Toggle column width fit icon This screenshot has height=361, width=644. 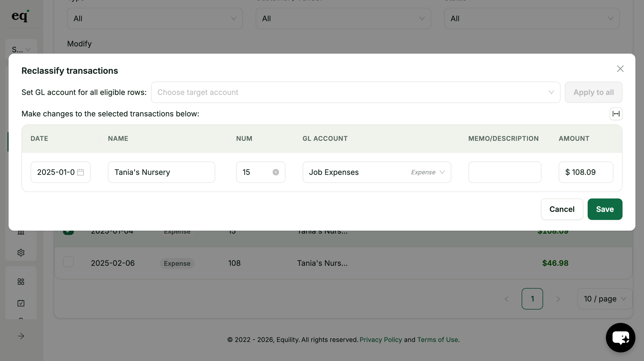tap(616, 114)
